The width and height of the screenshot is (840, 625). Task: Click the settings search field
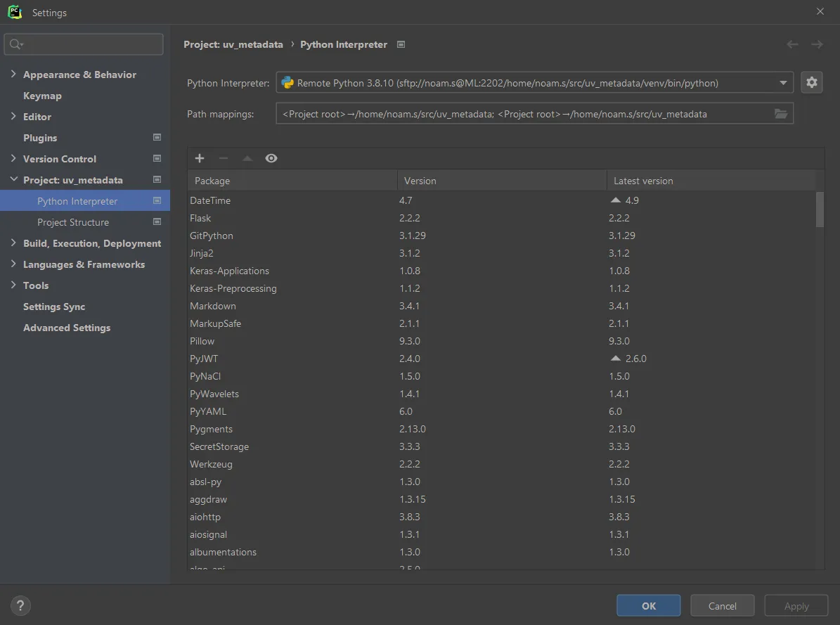coord(84,44)
